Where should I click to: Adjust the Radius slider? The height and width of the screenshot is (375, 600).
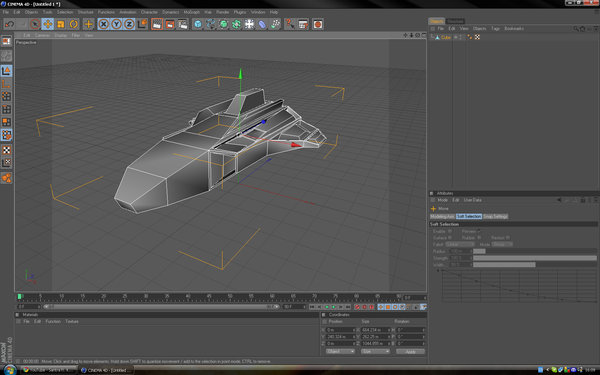[535, 251]
